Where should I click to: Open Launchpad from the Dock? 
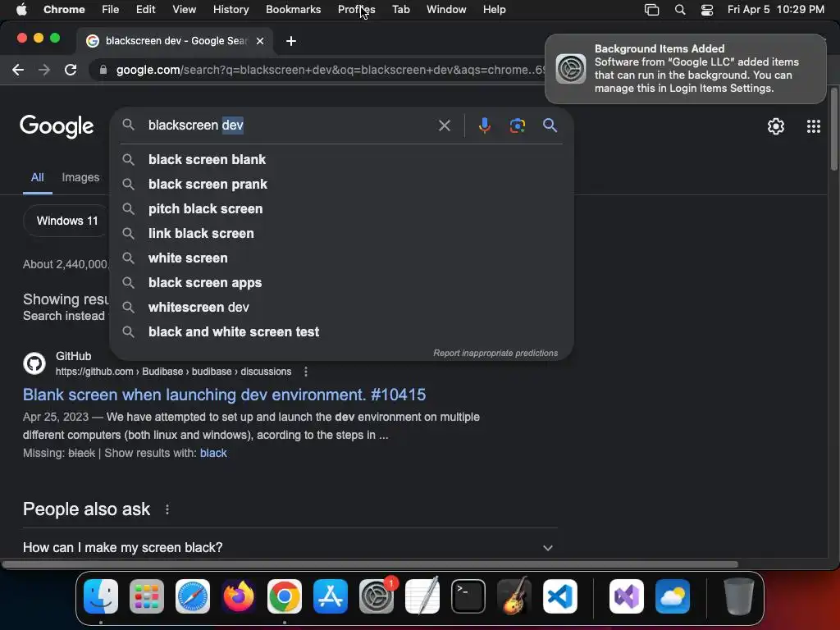147,596
